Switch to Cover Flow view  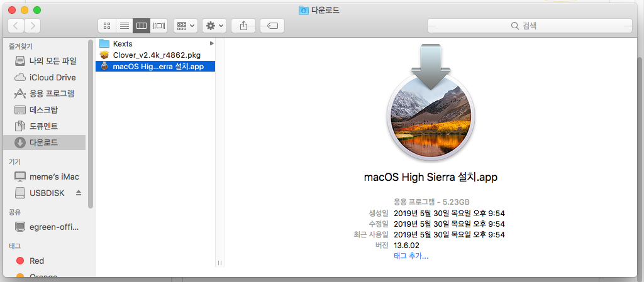pos(158,26)
